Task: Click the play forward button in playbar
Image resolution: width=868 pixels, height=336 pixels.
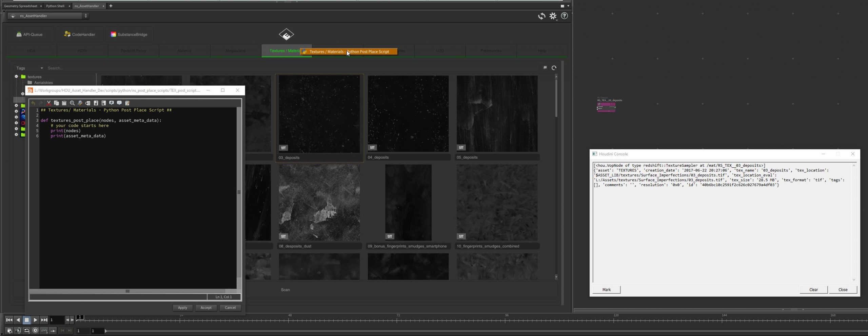Action: [35, 320]
